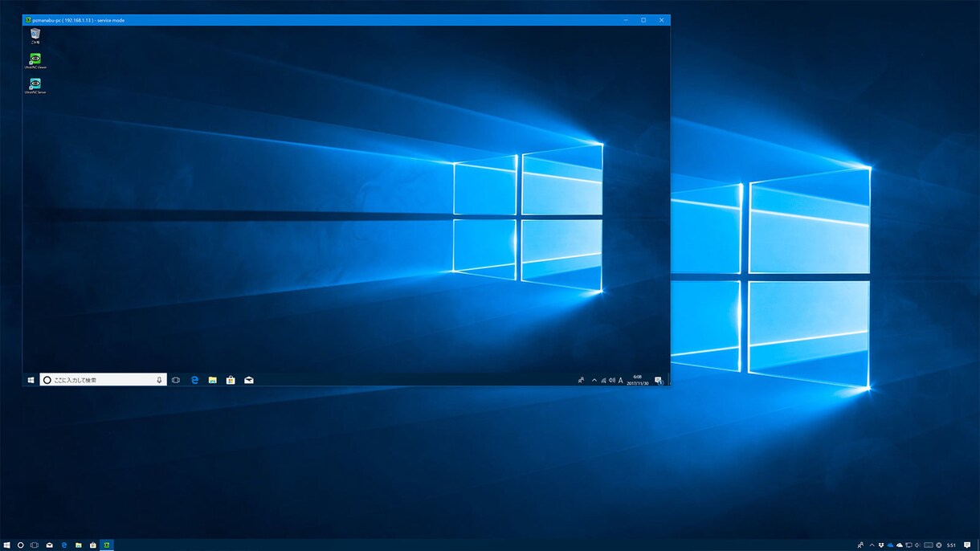Open network status in the local tray
The width and height of the screenshot is (980, 551).
tap(909, 545)
